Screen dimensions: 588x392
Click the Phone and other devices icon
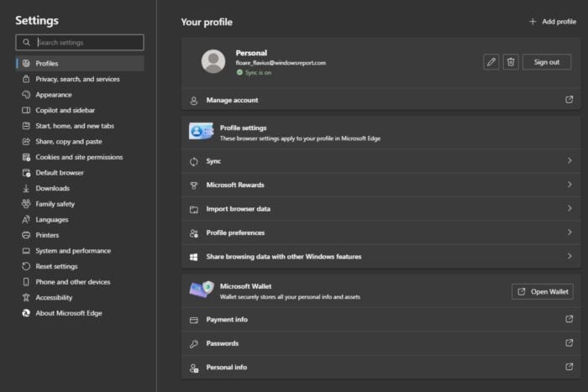point(26,282)
